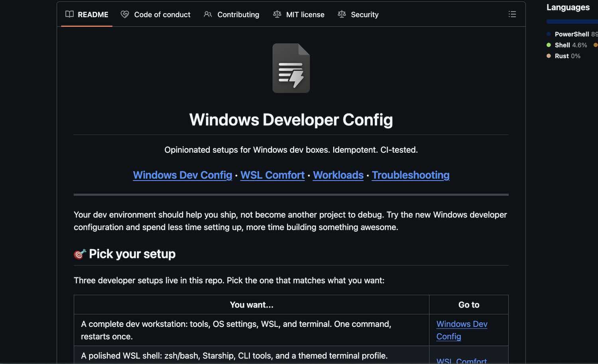Click the Pick your setup heading

(132, 254)
